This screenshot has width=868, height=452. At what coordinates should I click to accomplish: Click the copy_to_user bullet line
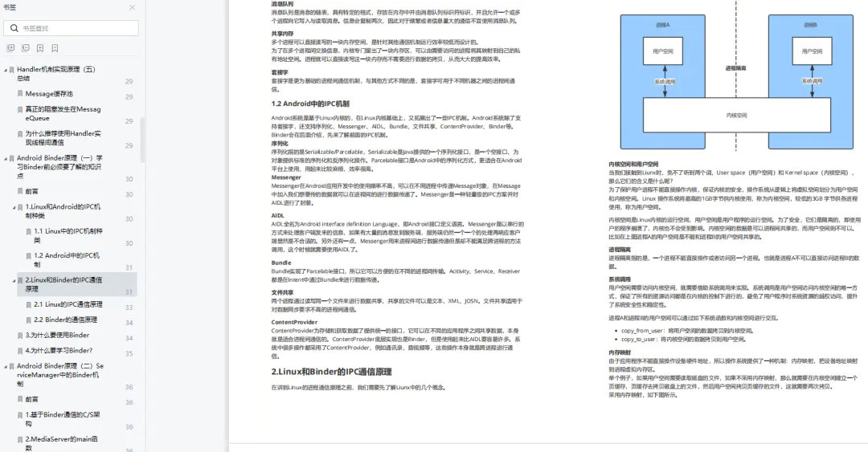(x=683, y=339)
